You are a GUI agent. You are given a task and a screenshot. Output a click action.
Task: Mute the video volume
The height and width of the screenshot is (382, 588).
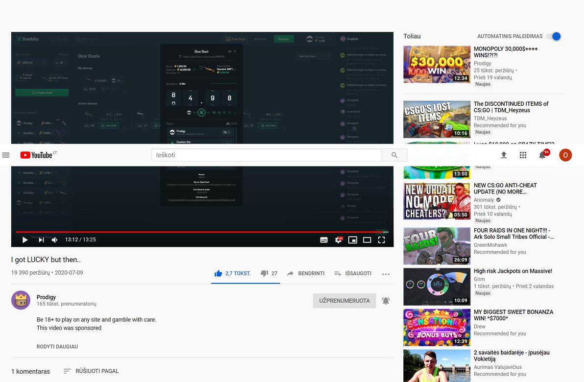click(x=54, y=240)
